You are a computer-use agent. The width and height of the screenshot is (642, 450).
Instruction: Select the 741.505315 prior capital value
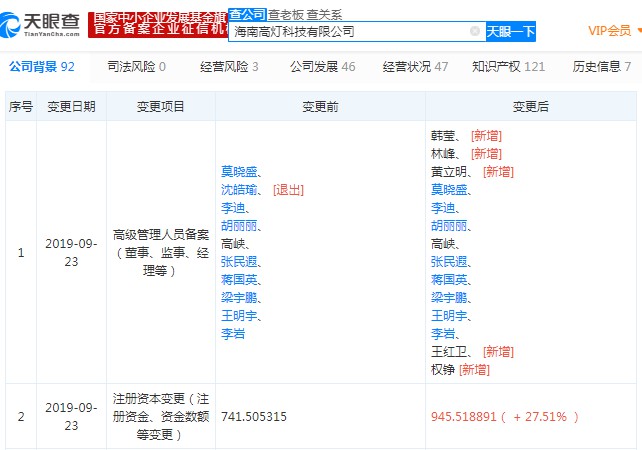254,416
